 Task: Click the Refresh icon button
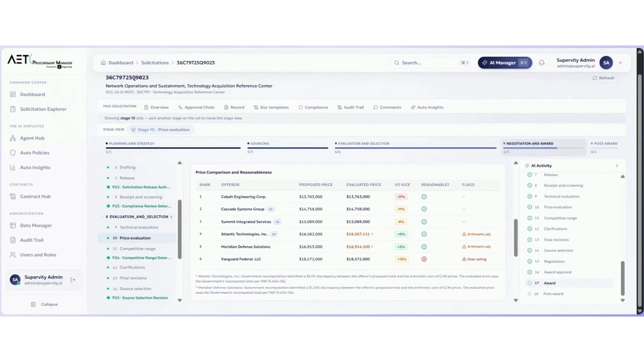(x=595, y=78)
